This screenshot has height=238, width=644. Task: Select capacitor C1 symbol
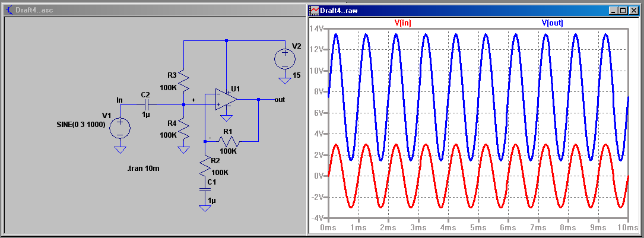205,189
